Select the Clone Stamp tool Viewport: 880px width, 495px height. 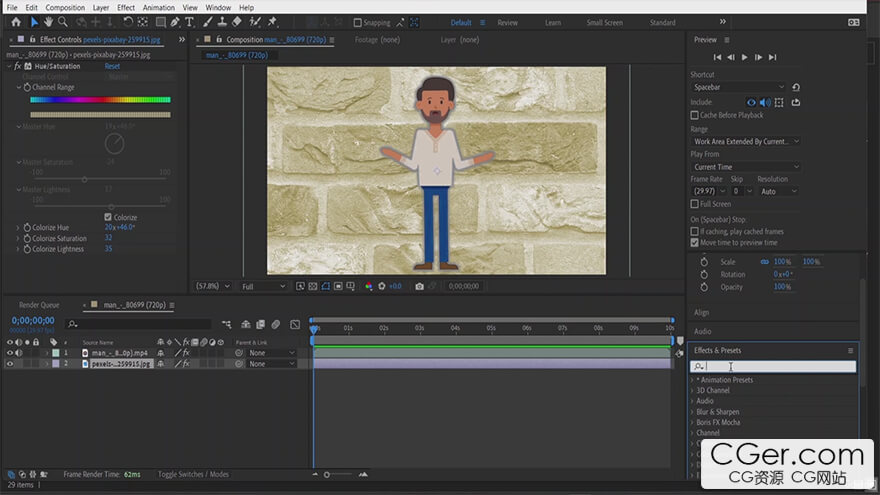point(222,22)
